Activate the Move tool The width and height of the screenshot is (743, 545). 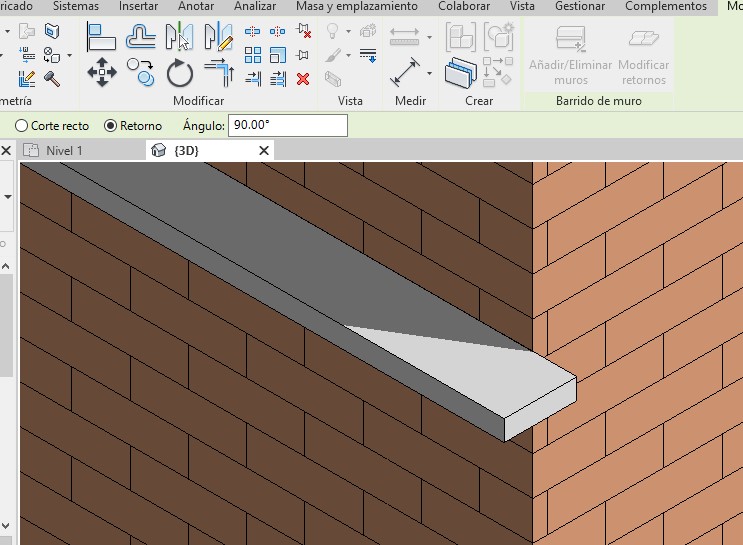coord(101,72)
